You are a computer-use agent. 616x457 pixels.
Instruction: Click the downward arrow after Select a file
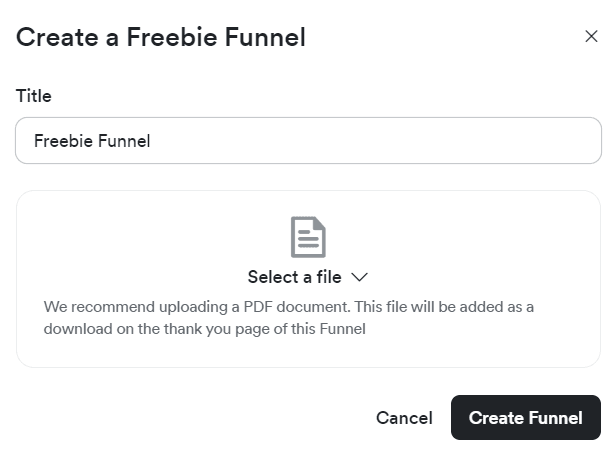pos(360,277)
